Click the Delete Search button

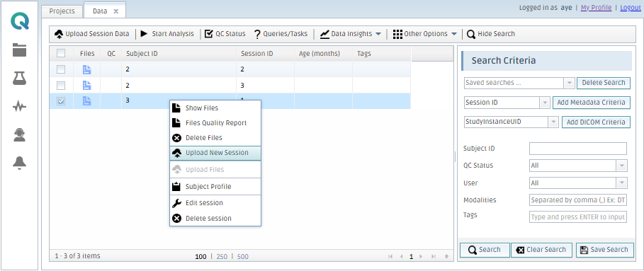pyautogui.click(x=604, y=83)
